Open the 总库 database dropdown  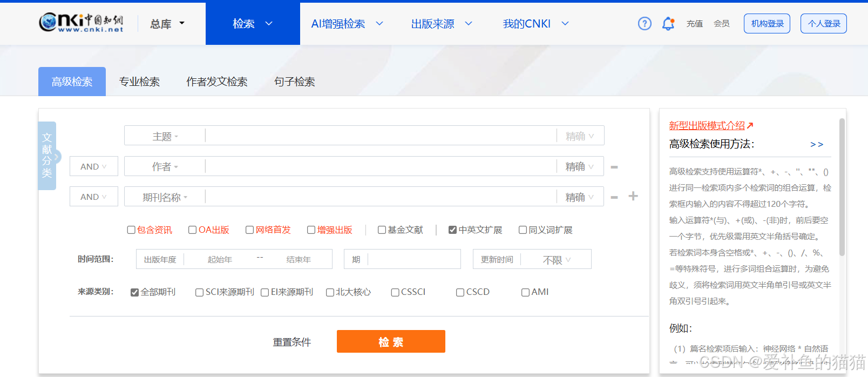pyautogui.click(x=167, y=24)
